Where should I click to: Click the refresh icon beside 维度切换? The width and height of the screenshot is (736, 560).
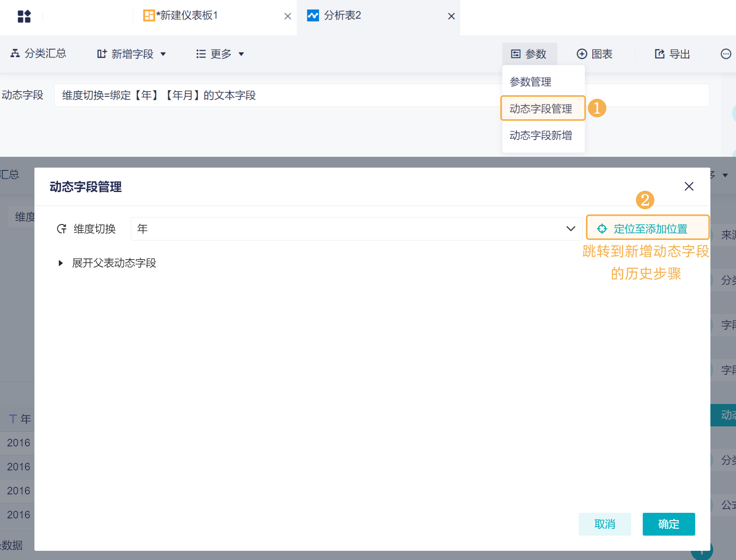[62, 229]
